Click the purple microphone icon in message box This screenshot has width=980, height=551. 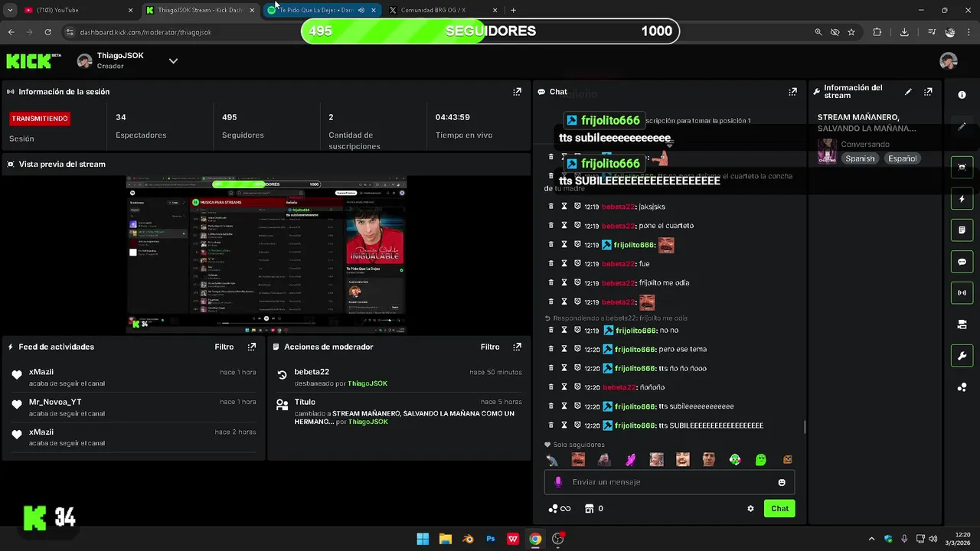coord(558,482)
